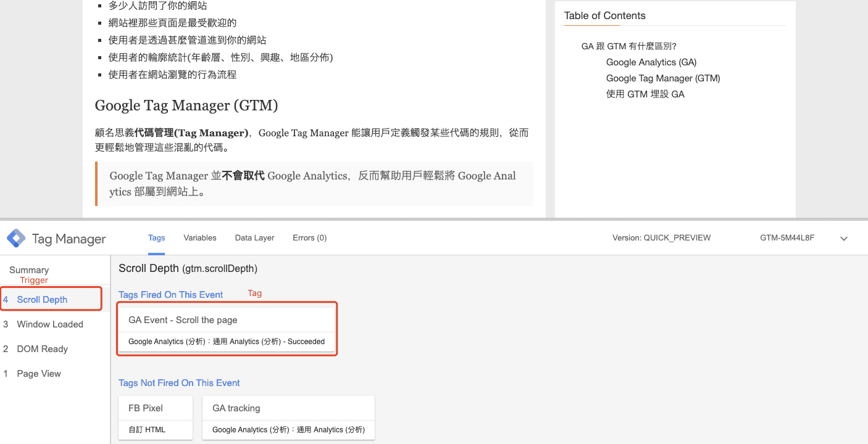Select the DOM Ready event
Viewport: 868px width, 444px height.
[42, 349]
